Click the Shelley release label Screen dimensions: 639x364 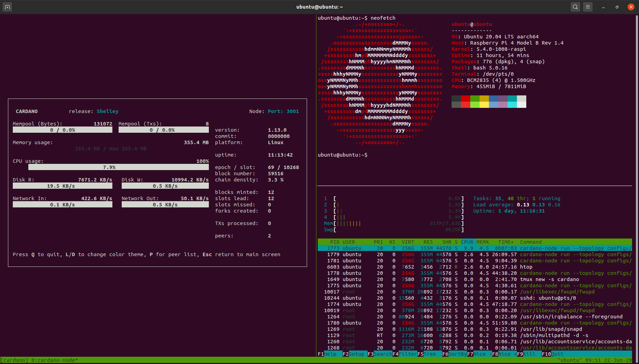click(108, 111)
